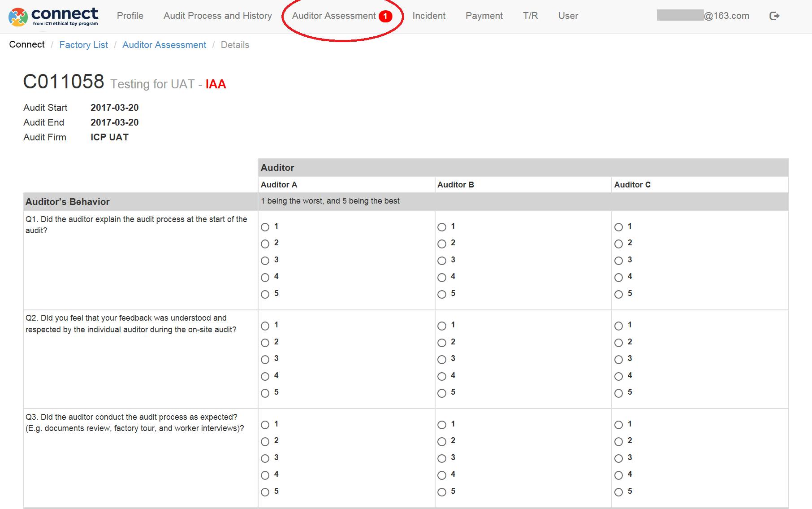Navigate to T/R in the top menu
Image resolution: width=812 pixels, height=509 pixels.
530,16
